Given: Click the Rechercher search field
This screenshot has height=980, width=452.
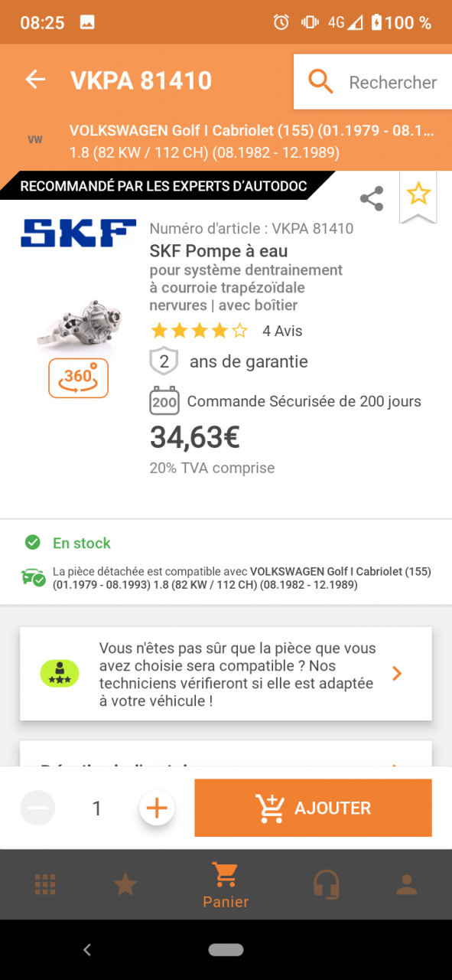Looking at the screenshot, I should click(372, 82).
